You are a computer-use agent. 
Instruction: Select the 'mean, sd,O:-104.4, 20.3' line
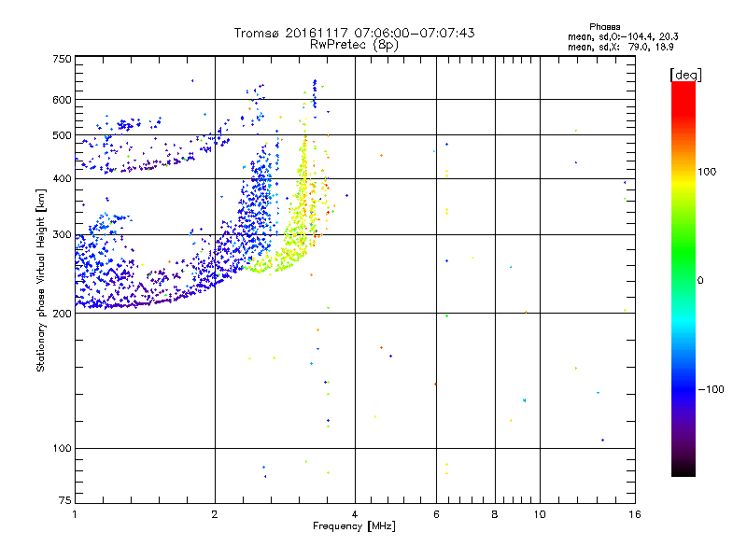(623, 36)
